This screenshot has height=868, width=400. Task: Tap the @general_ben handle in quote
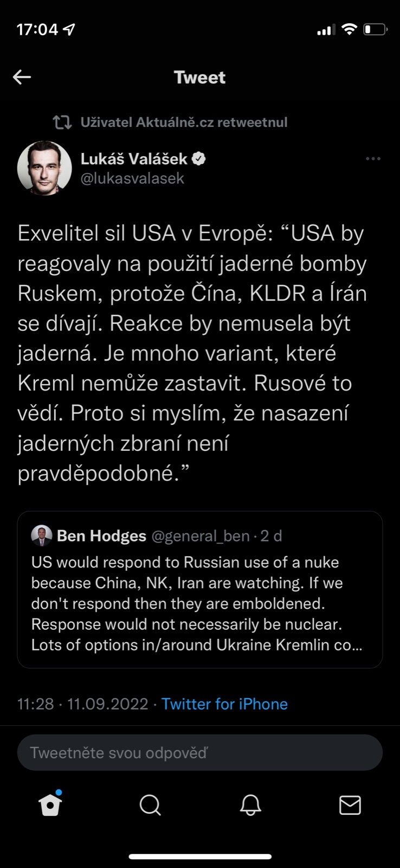pyautogui.click(x=200, y=536)
